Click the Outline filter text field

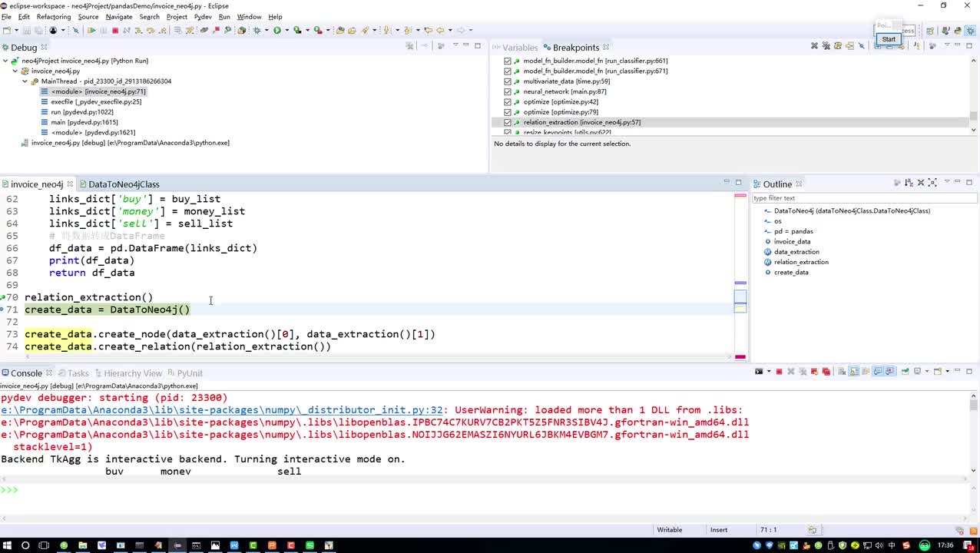[860, 198]
